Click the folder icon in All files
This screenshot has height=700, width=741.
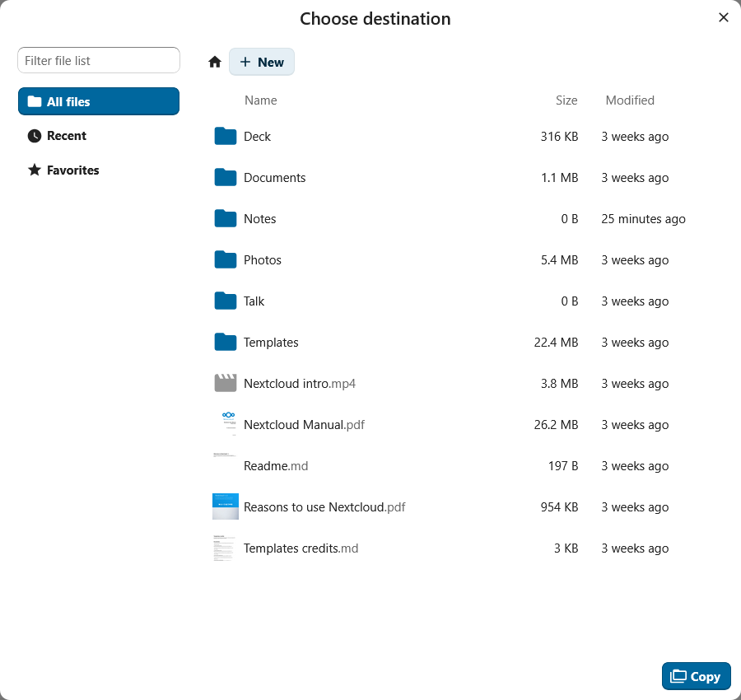point(35,101)
